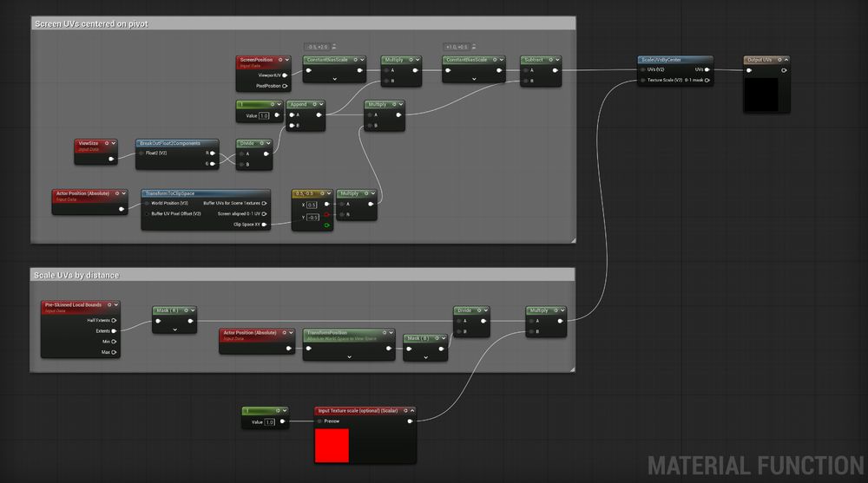Click the Buffer UV Pixel Offset (V2) pin
The image size is (868, 483).
click(148, 213)
